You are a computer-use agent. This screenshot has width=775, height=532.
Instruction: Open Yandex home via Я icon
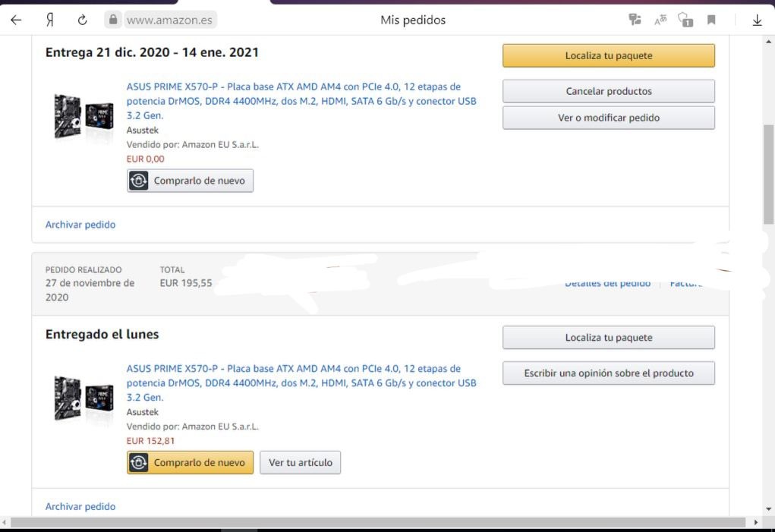tap(49, 20)
